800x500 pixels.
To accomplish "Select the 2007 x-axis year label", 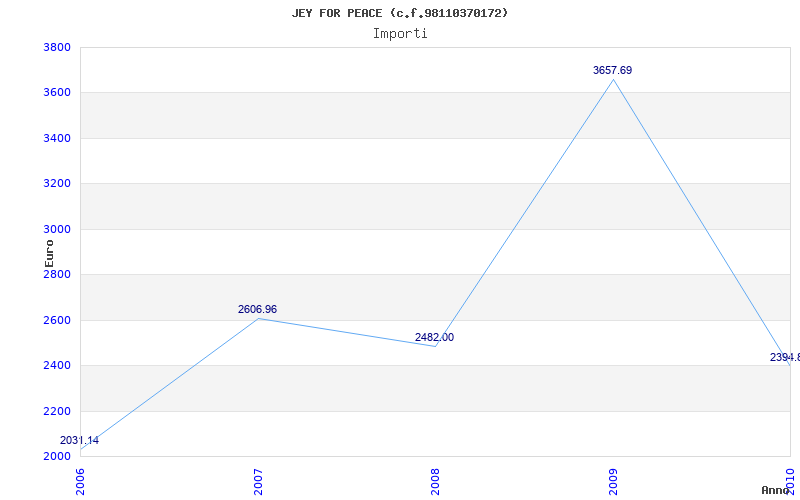I will click(257, 480).
